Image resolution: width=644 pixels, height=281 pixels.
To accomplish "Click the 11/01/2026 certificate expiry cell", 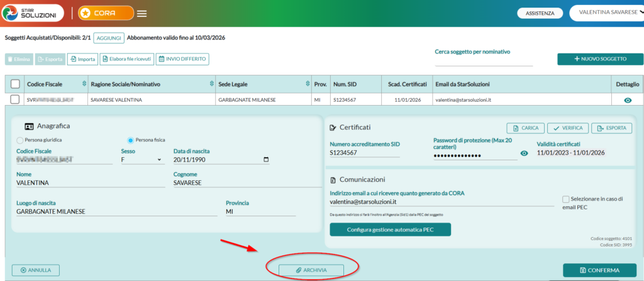I will [x=407, y=100].
